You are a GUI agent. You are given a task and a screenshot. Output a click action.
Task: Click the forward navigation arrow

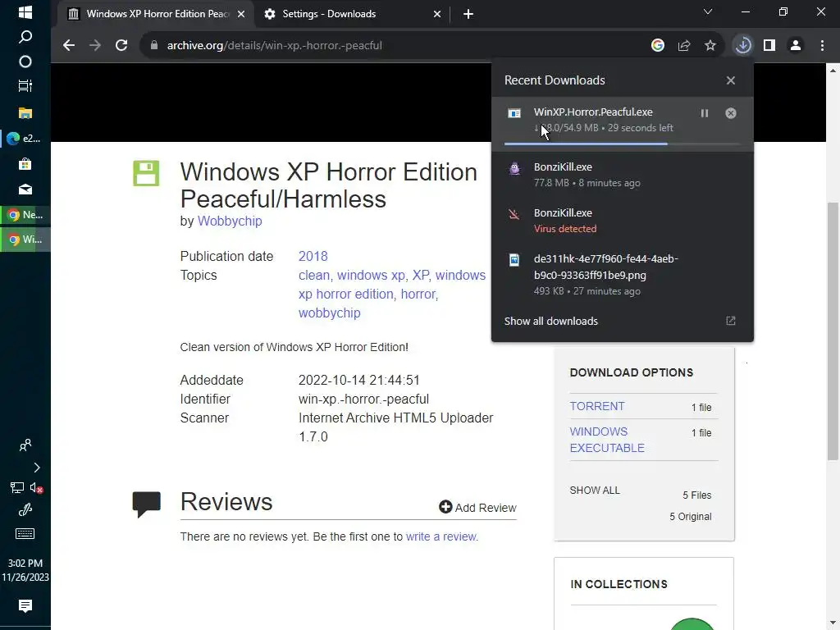point(95,46)
